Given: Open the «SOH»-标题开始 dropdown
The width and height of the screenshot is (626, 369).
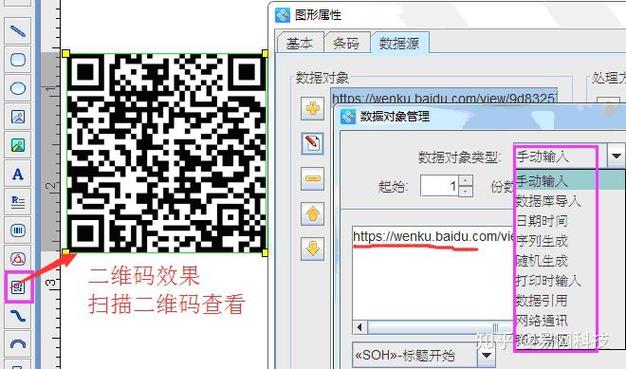Looking at the screenshot, I should tap(486, 355).
